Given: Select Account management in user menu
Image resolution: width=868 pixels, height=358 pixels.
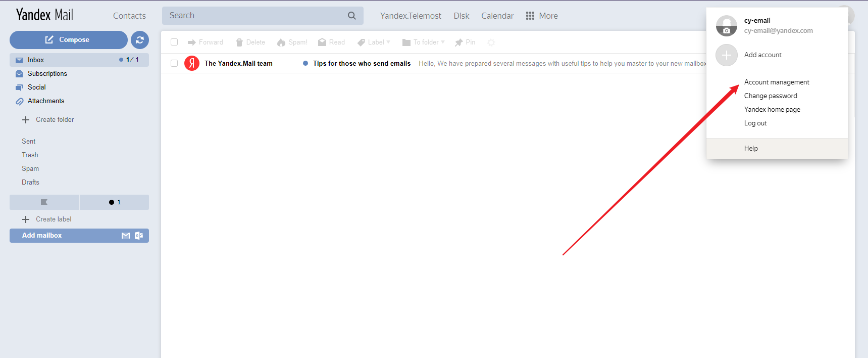Looking at the screenshot, I should point(777,82).
